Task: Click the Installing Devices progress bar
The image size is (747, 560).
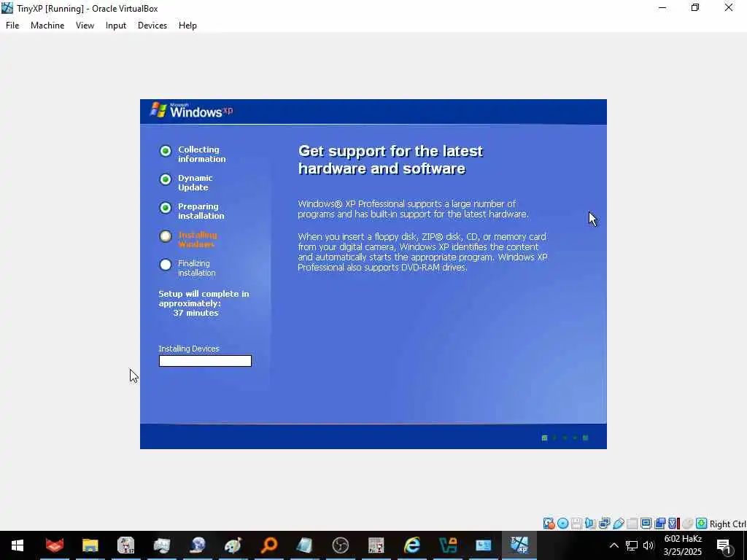Action: (205, 361)
